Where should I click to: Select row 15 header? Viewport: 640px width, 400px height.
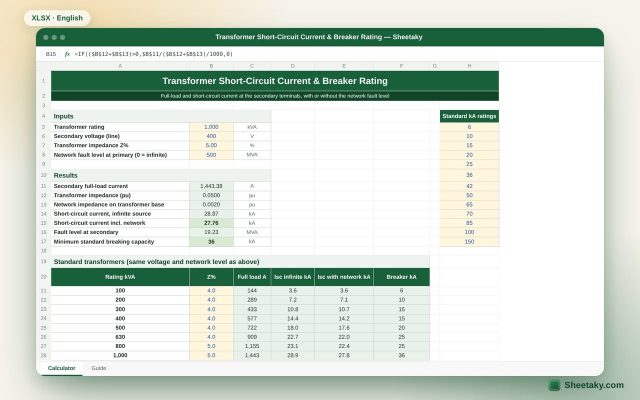pyautogui.click(x=44, y=223)
